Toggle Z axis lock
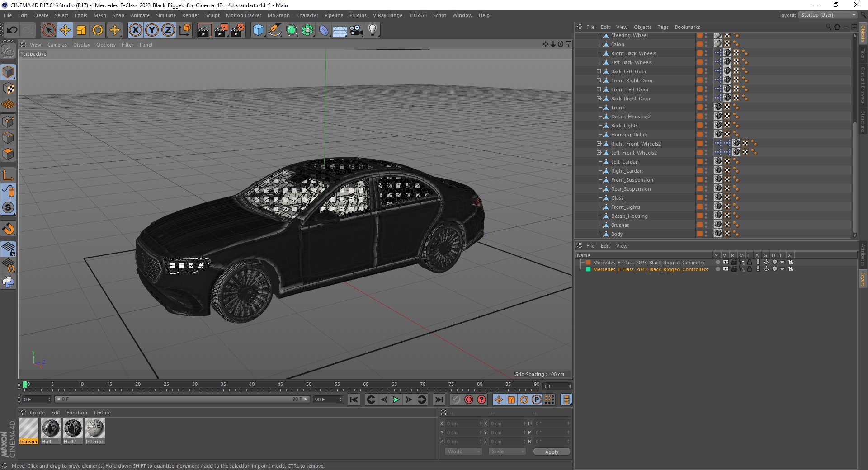The height and width of the screenshot is (470, 868). [x=168, y=30]
